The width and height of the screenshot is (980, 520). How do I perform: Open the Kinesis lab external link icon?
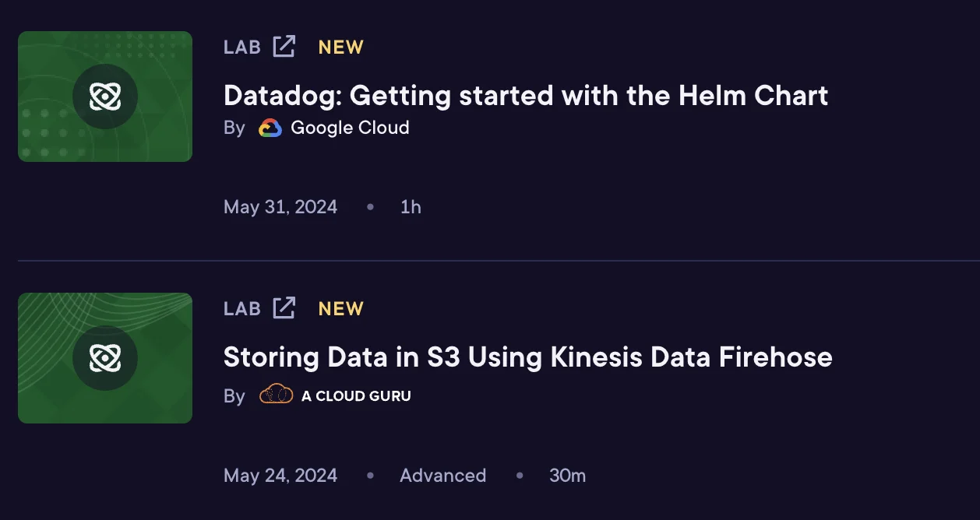click(x=285, y=308)
